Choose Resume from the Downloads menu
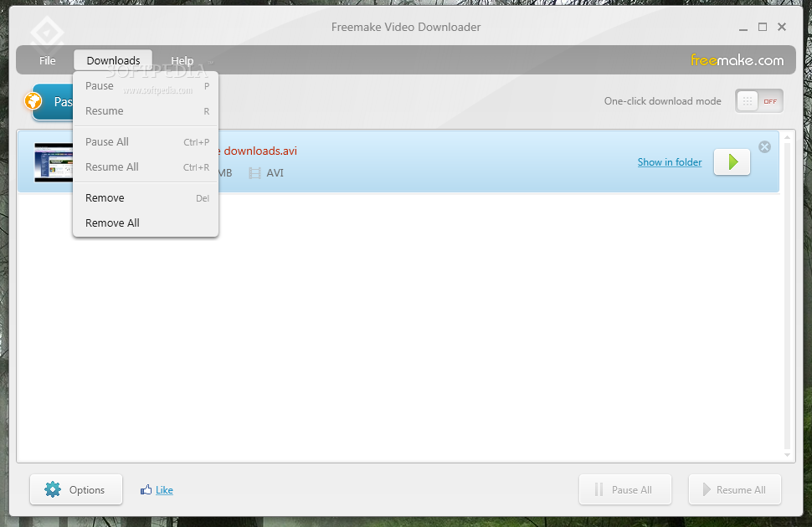The width and height of the screenshot is (812, 527). click(x=146, y=110)
